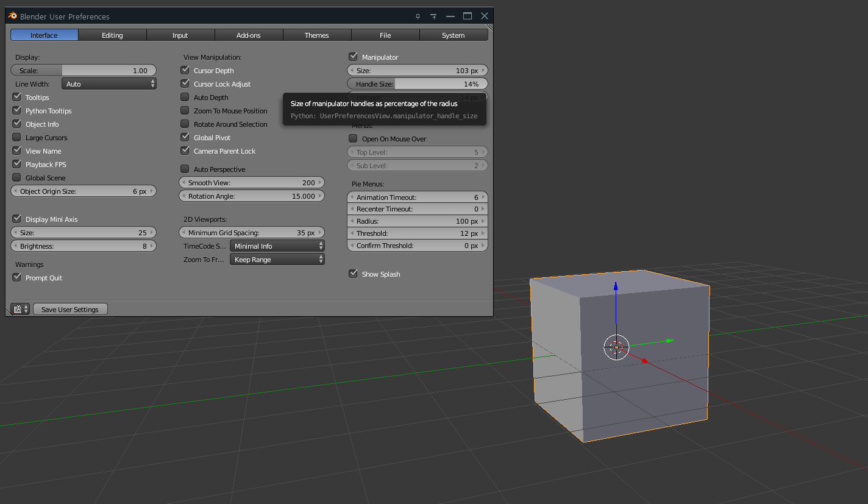The width and height of the screenshot is (868, 504).
Task: Select the Themes tab
Action: point(317,35)
